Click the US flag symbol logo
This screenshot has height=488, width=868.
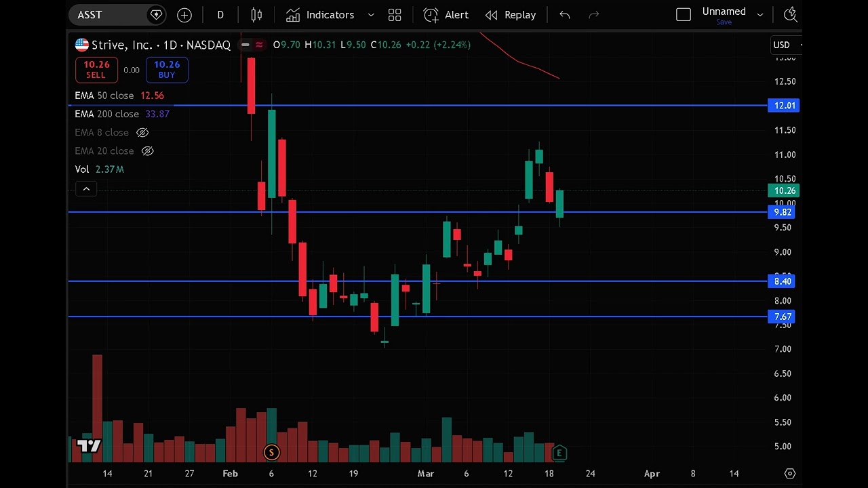pos(82,45)
